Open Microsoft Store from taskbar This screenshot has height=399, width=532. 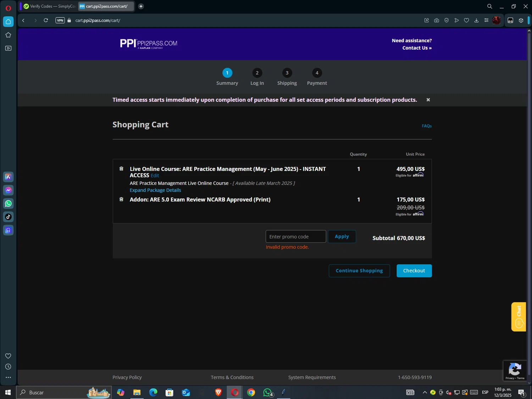(170, 393)
